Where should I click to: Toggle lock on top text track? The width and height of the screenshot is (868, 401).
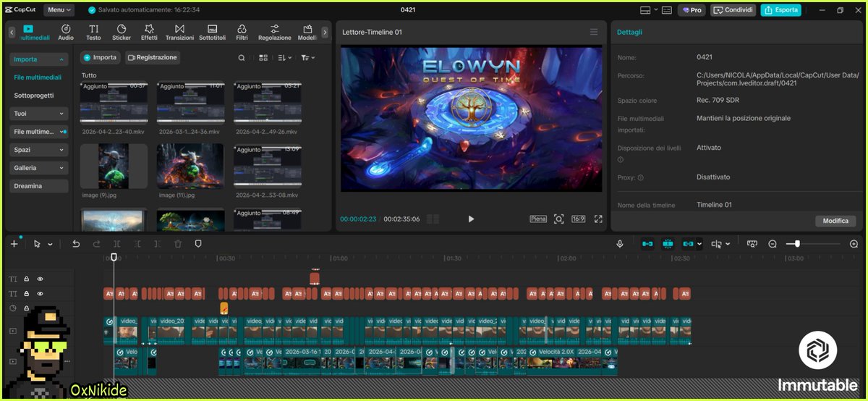(27, 279)
